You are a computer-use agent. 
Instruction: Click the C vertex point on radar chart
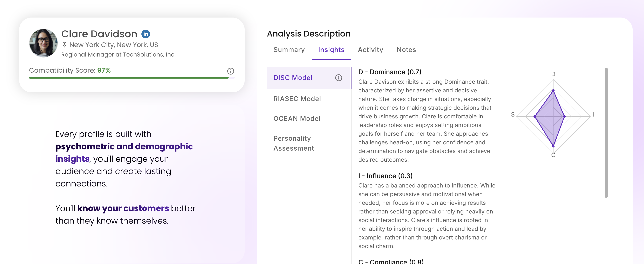pos(553,146)
